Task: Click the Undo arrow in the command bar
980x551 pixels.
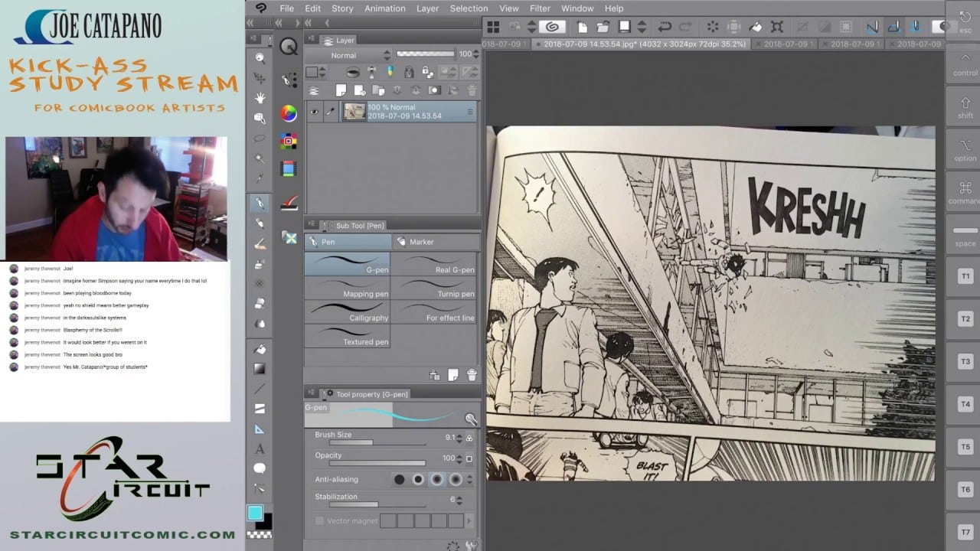Action: click(665, 27)
